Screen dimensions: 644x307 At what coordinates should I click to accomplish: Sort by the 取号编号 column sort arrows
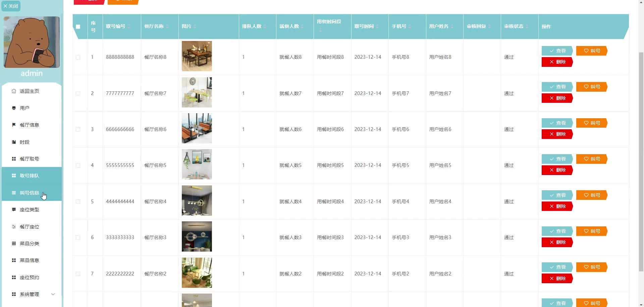point(129,26)
